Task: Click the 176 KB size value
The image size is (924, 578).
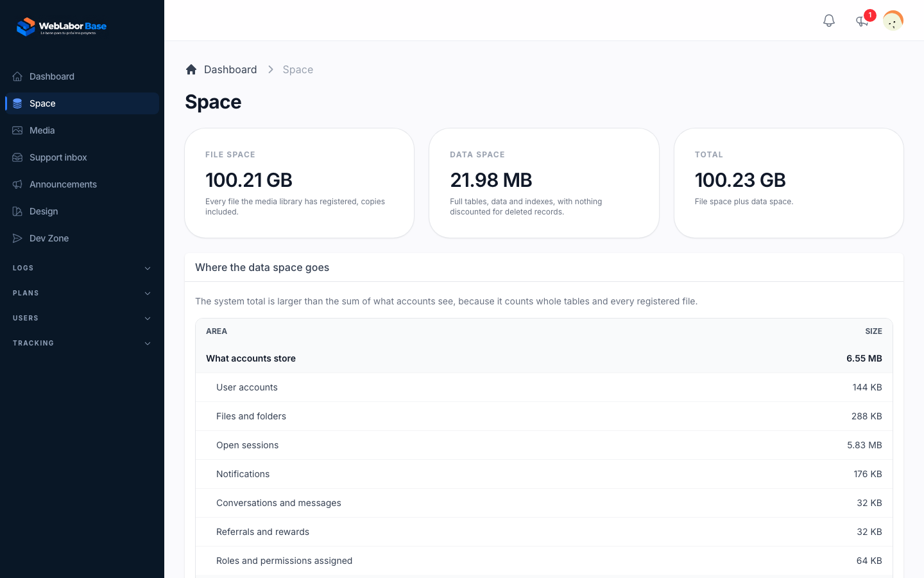Action: pyautogui.click(x=868, y=474)
